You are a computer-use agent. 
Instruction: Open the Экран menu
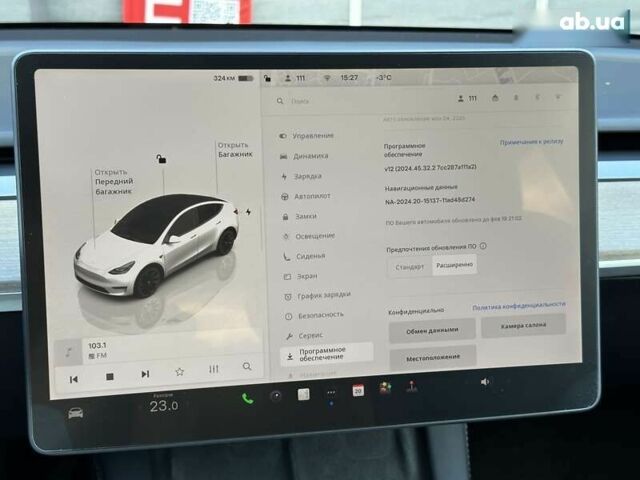click(301, 276)
